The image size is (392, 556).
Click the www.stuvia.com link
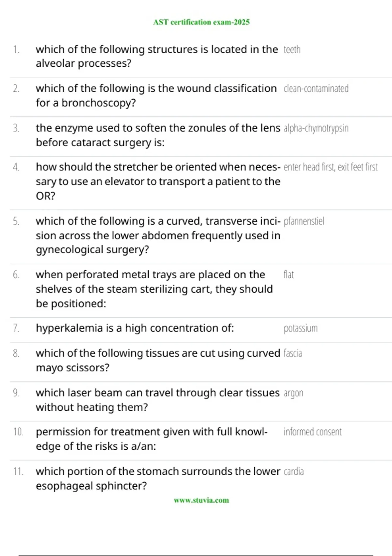click(x=201, y=500)
